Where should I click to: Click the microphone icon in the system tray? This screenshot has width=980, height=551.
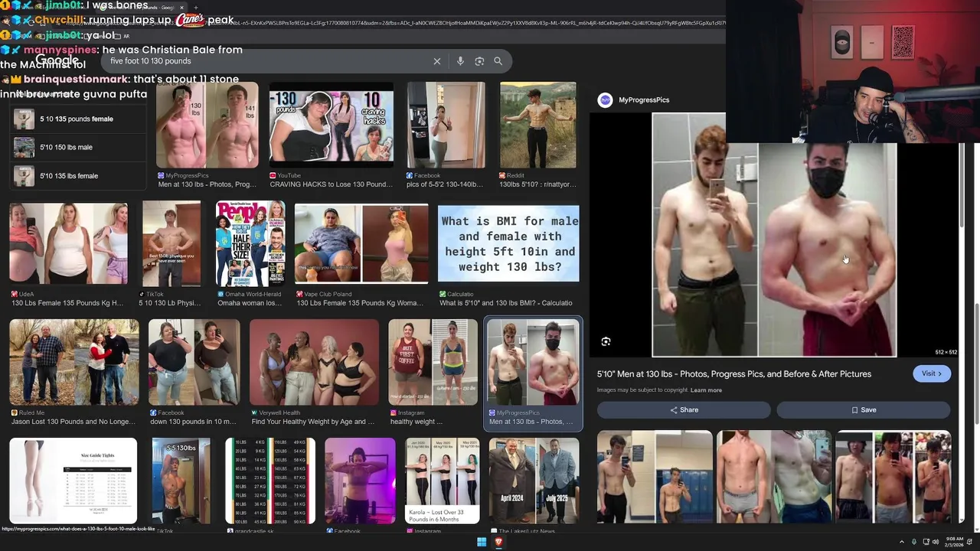(913, 542)
